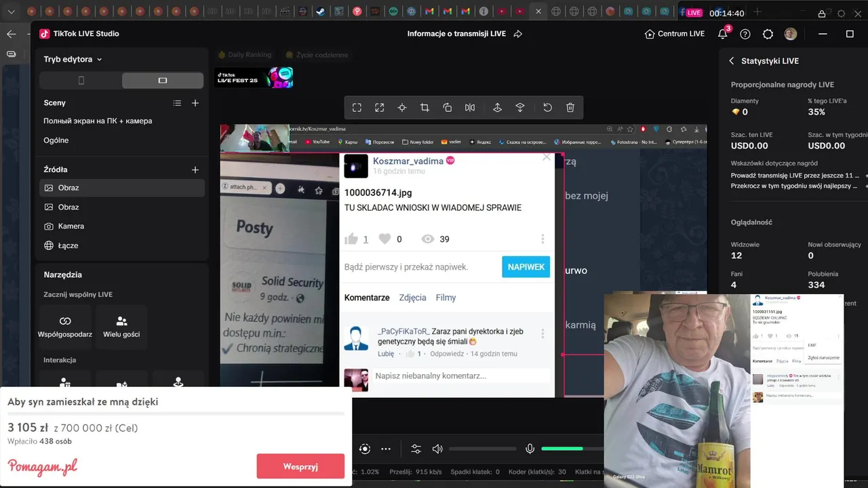868x488 pixels.
Task: Click the '% tego LIVE'a' value 35%
Action: (816, 112)
